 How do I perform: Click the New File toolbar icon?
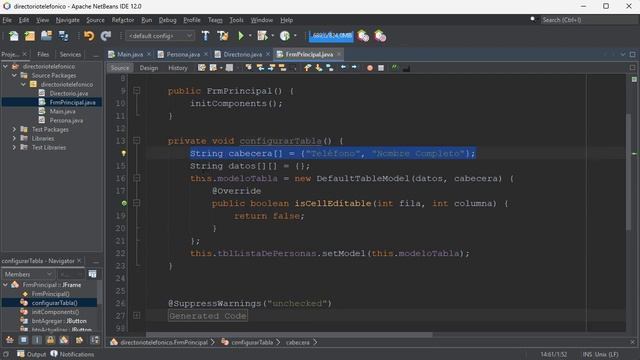point(13,36)
